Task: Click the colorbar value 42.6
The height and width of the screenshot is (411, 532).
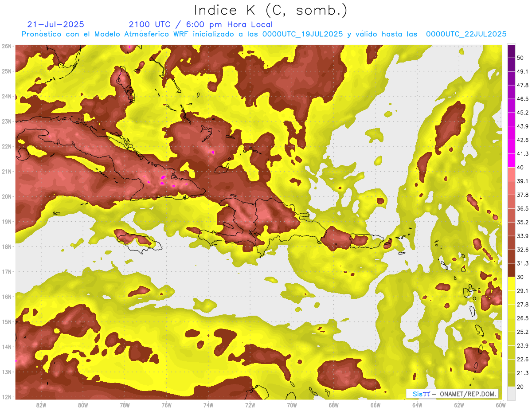Action: coord(523,140)
